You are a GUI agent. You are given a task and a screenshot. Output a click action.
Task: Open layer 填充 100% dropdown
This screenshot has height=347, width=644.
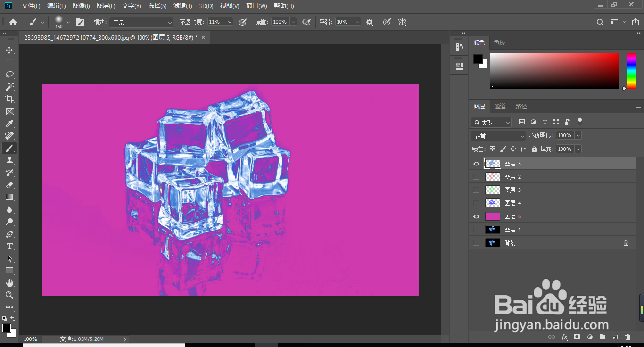coord(578,149)
